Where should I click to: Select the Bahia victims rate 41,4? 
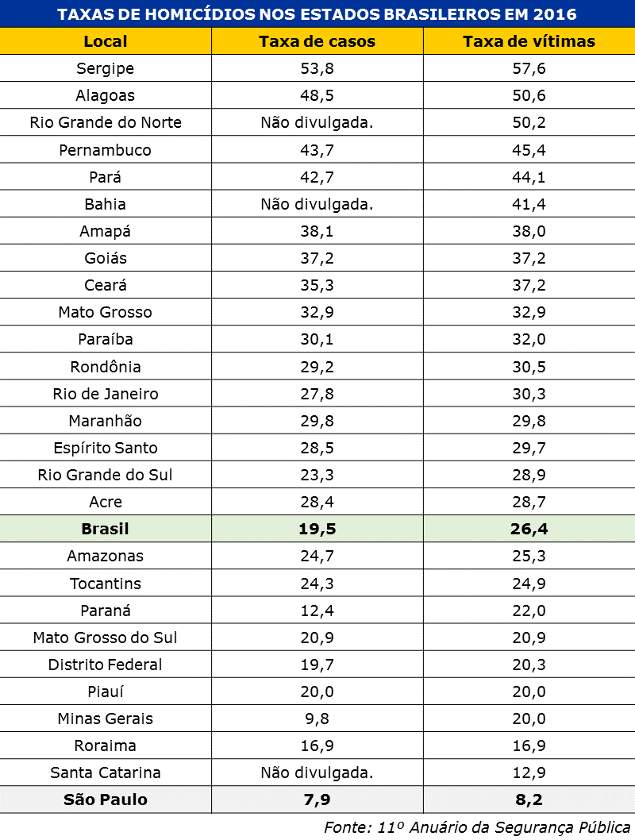[529, 204]
